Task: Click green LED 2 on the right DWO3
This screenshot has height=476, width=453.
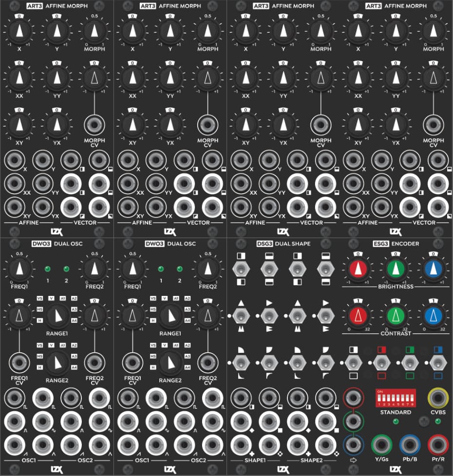Action: pos(180,269)
